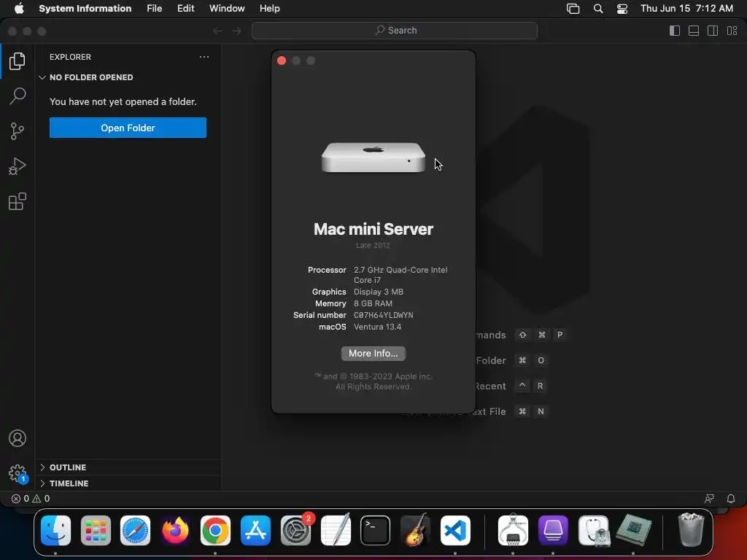
Task: Go forward using the title bar arrow
Action: point(236,31)
